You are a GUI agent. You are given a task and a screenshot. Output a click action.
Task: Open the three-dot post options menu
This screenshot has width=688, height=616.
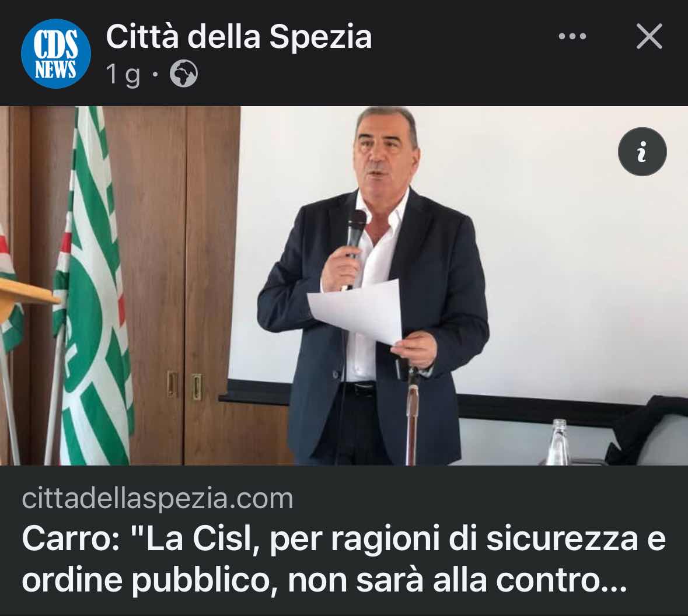[572, 36]
